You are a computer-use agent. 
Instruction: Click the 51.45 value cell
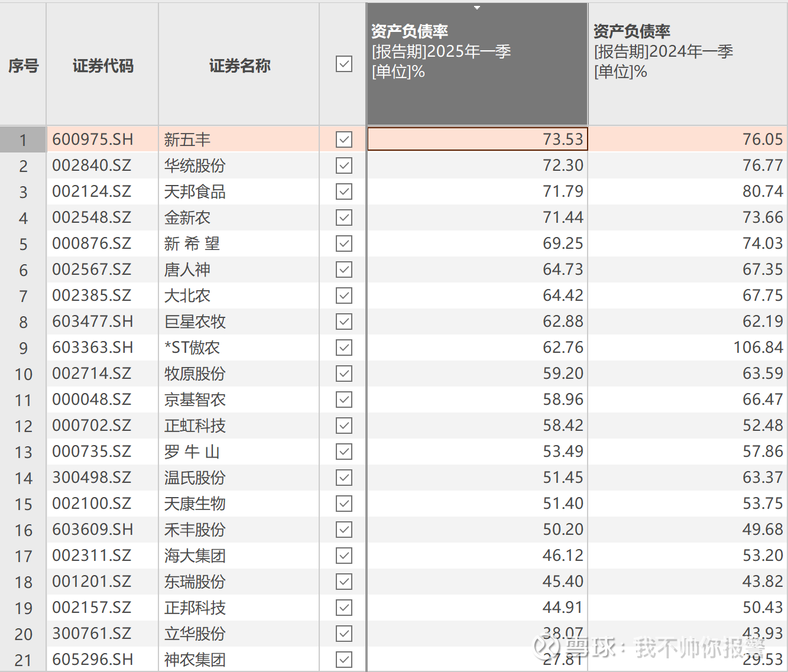(x=478, y=478)
